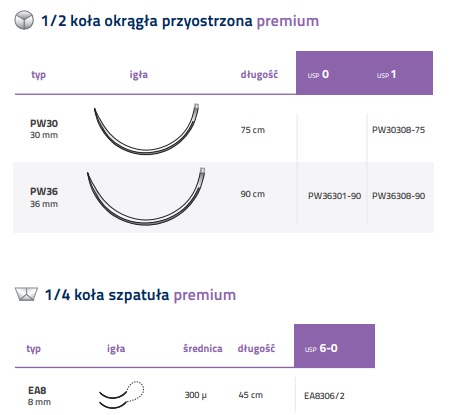Click the USP 6-0 column header
The image size is (456, 415).
[321, 348]
